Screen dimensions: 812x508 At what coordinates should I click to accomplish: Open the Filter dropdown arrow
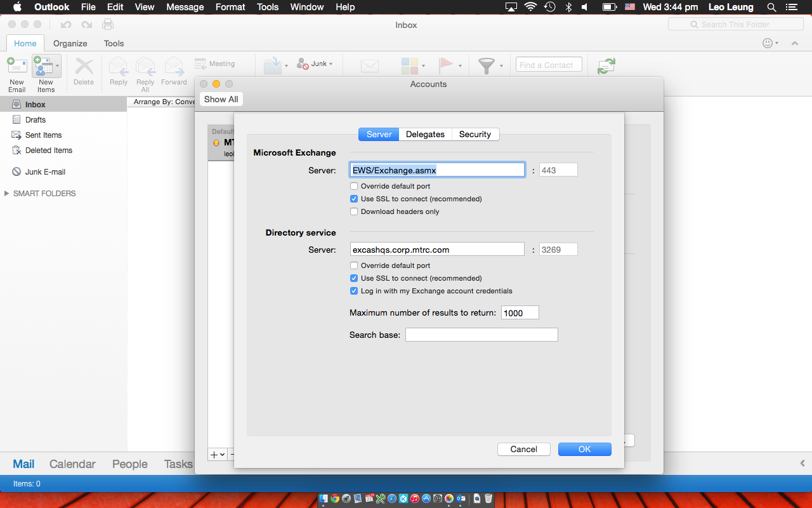[x=501, y=65]
